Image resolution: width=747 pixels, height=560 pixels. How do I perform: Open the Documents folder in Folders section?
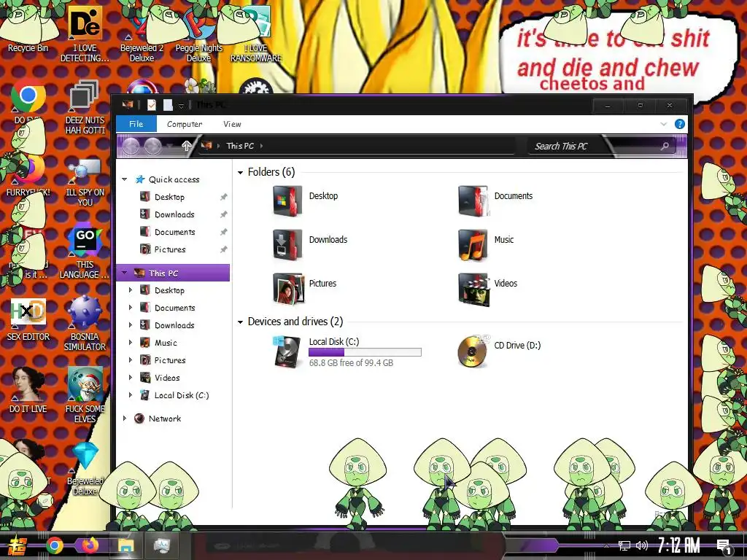click(473, 201)
